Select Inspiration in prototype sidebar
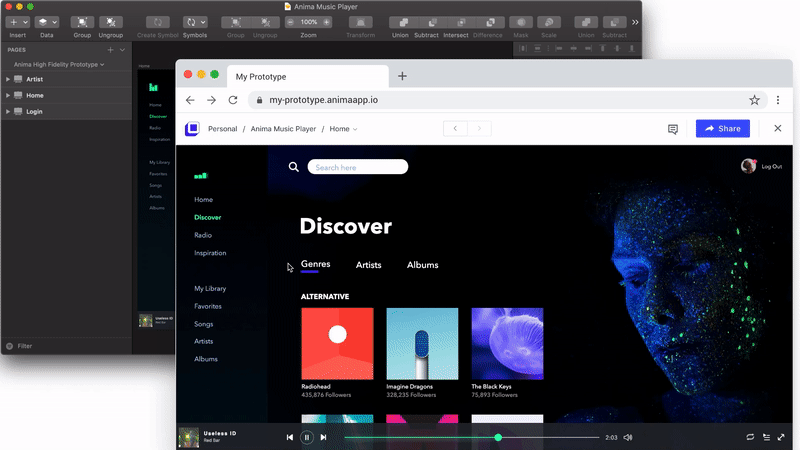Viewport: 800px width, 450px height. (210, 253)
